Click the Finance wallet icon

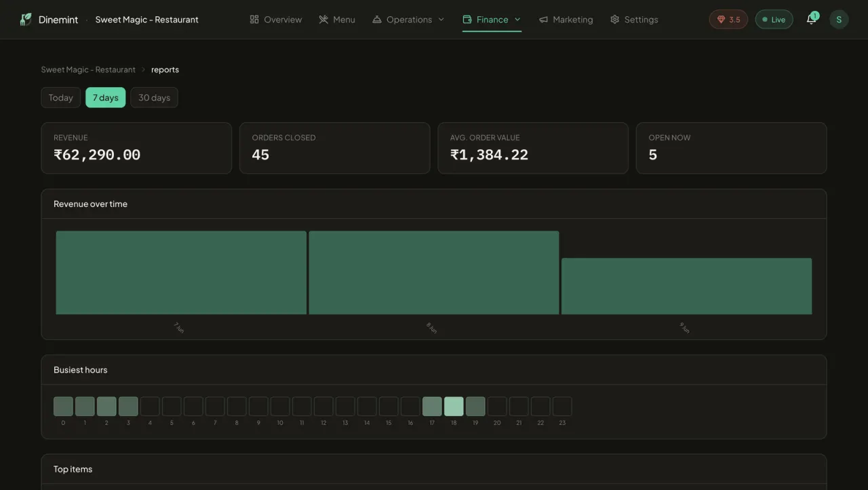467,20
